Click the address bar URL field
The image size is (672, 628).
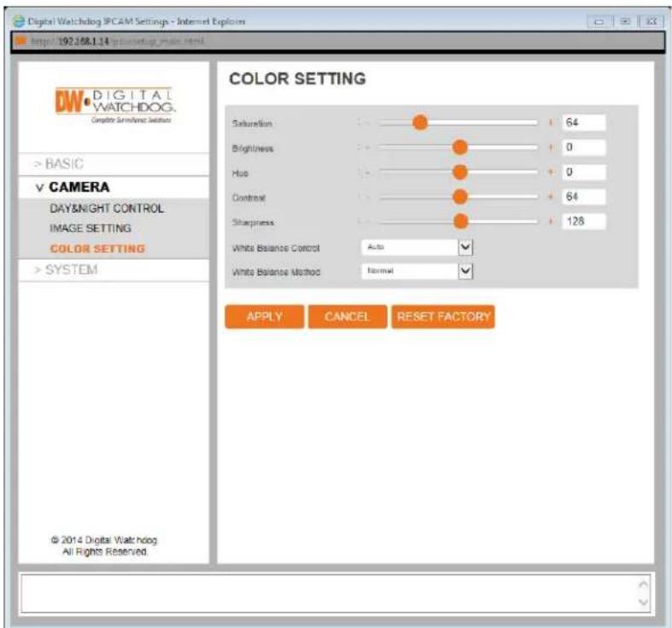coord(339,41)
